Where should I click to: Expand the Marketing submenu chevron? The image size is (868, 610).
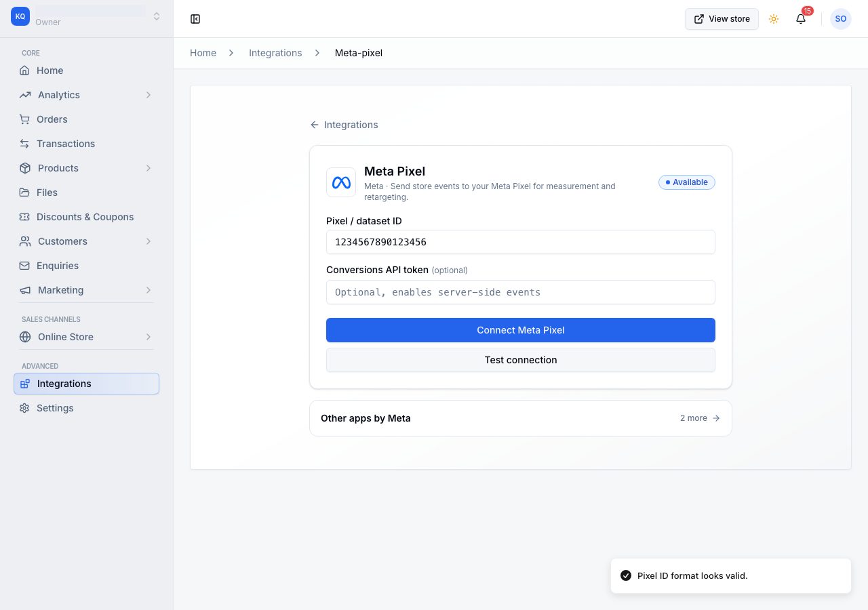pyautogui.click(x=149, y=290)
